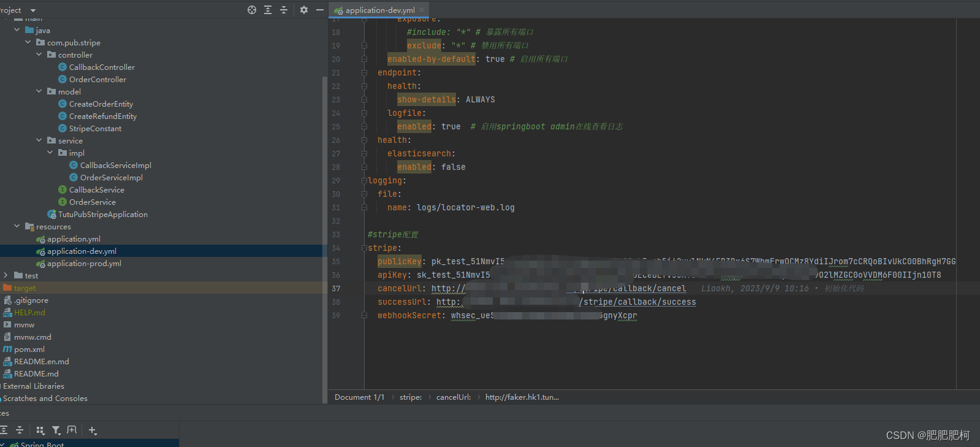Click the stripe: breadcrumb
This screenshot has width=980, height=447.
(411, 397)
